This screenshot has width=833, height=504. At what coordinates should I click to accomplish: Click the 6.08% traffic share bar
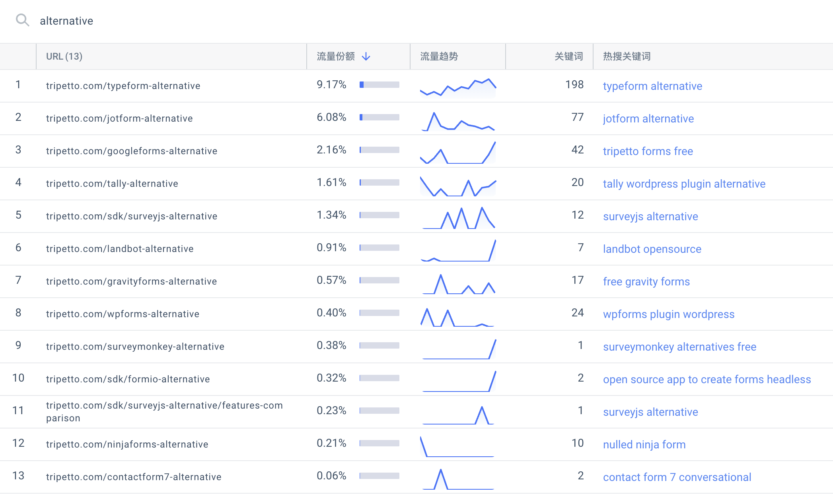(380, 117)
